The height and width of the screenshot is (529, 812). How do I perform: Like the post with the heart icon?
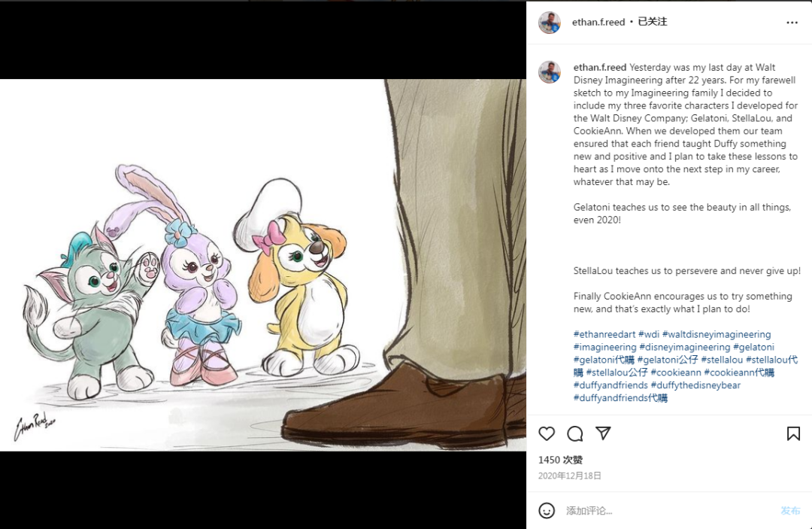click(x=547, y=433)
